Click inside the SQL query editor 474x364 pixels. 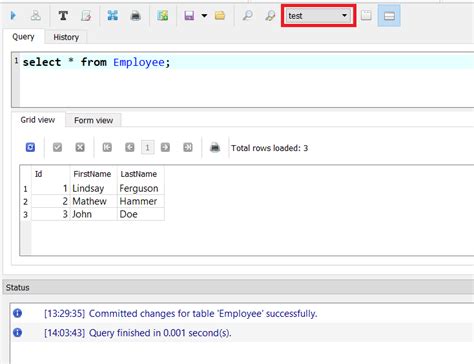[x=246, y=80]
